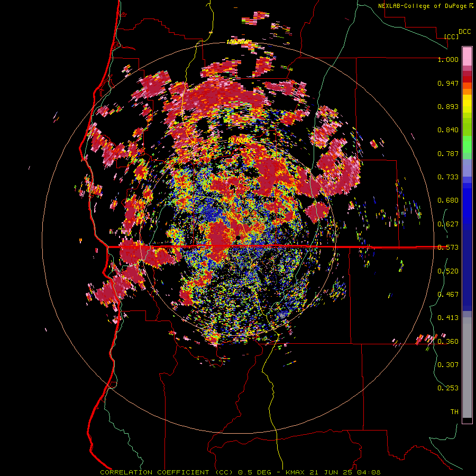The image size is (476, 476).
Task: Click the NEXLAB-College of DuPage title text
Action: click(x=425, y=6)
